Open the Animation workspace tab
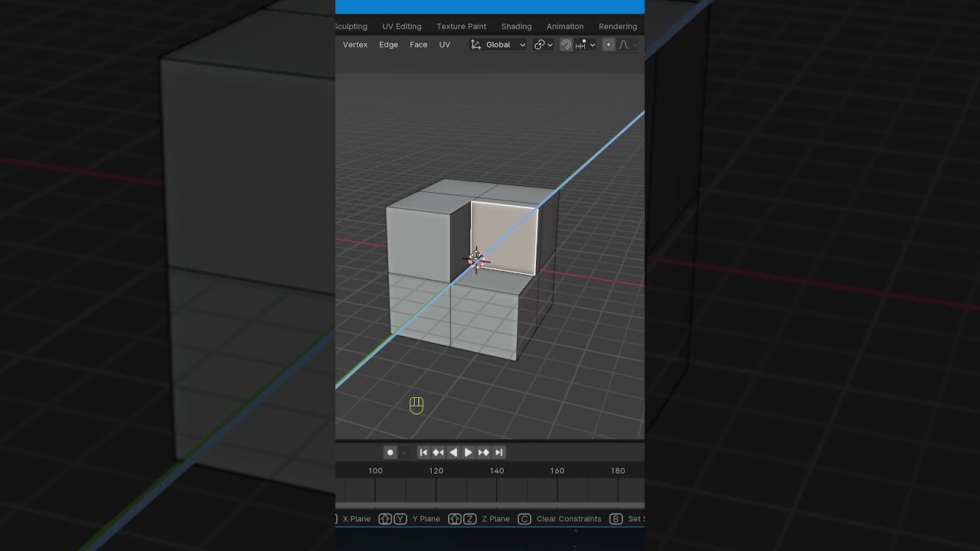980x551 pixels. click(x=565, y=26)
